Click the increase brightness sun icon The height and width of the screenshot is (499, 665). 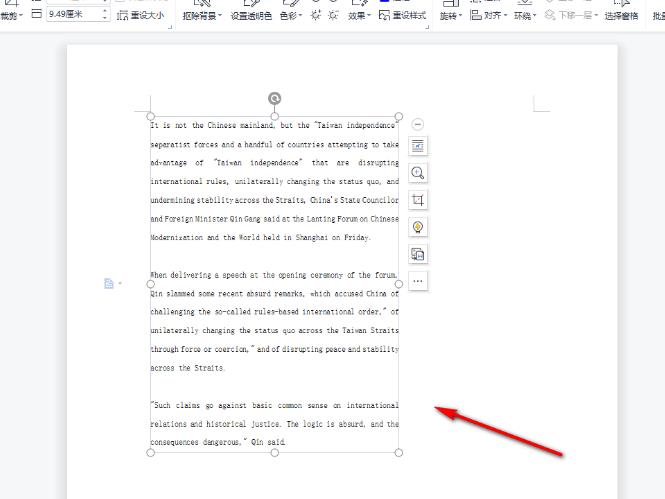coord(316,15)
